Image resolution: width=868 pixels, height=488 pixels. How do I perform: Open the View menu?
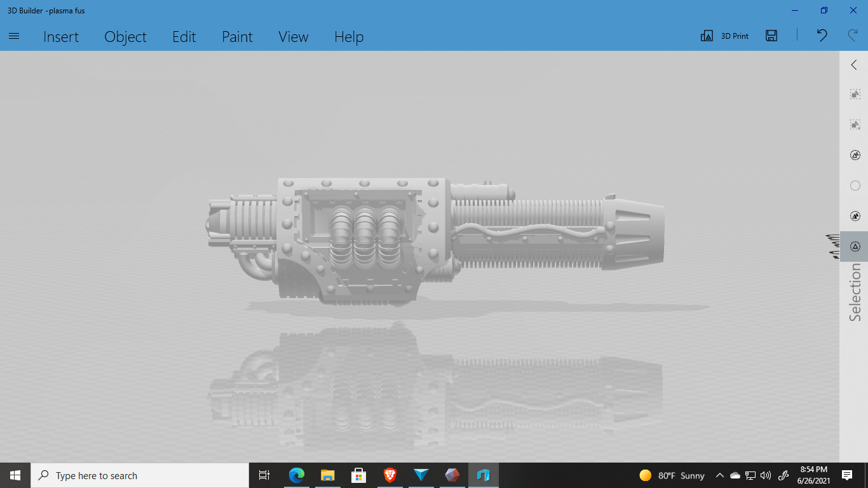[294, 37]
